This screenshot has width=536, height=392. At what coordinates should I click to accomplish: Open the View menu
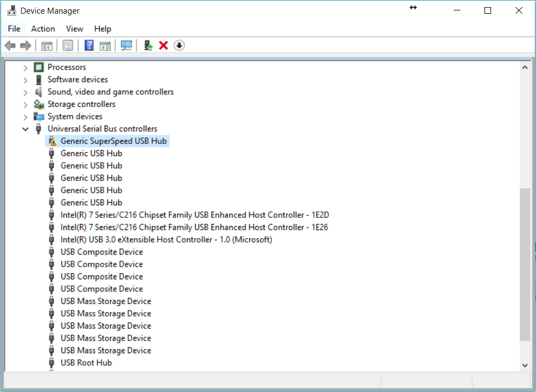tap(74, 28)
